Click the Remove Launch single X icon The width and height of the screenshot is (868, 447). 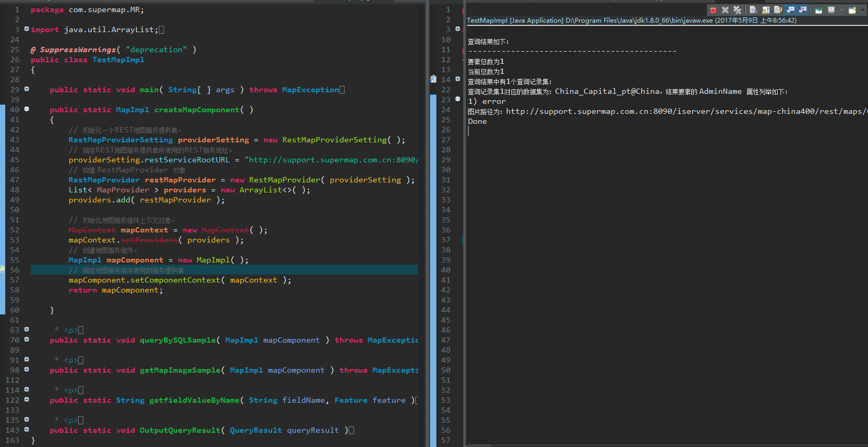click(x=725, y=10)
